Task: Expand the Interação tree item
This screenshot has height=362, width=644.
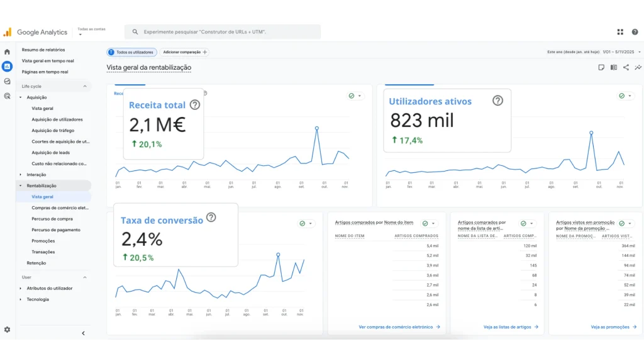Action: (20, 175)
